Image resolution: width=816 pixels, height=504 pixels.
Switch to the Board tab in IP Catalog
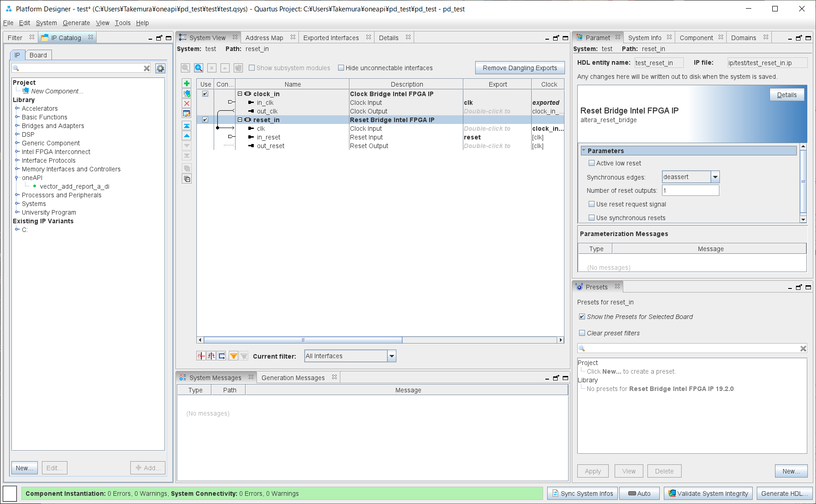pyautogui.click(x=38, y=55)
